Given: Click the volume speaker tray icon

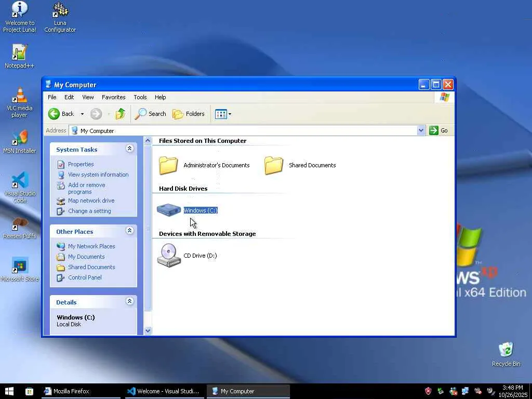Looking at the screenshot, I should (490, 391).
